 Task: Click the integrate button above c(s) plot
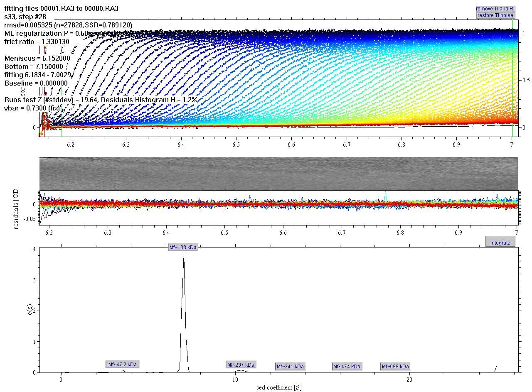click(500, 243)
